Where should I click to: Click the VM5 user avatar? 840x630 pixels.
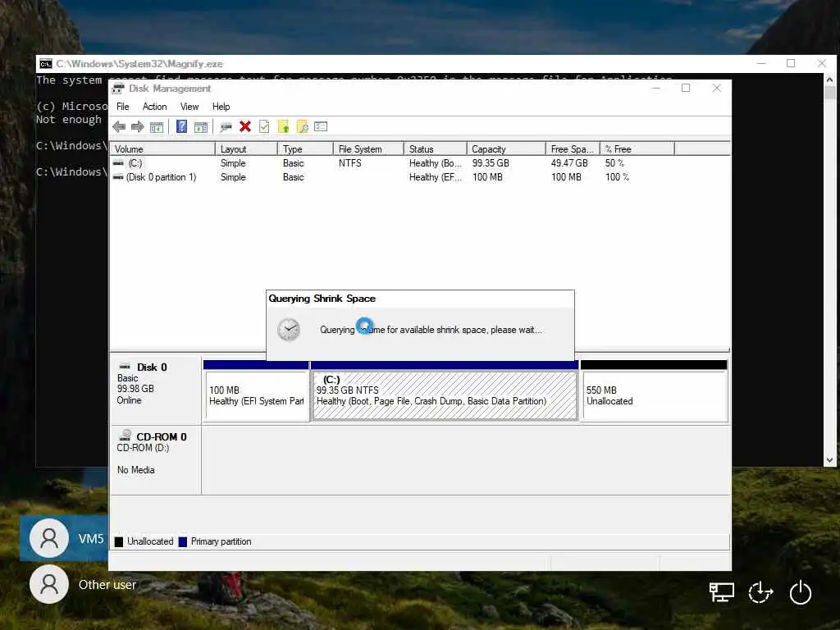pos(49,538)
